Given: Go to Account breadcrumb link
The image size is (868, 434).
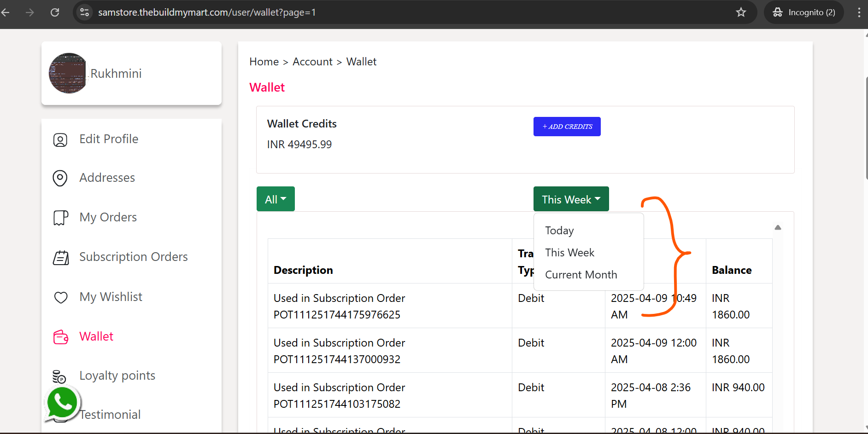Looking at the screenshot, I should [312, 62].
